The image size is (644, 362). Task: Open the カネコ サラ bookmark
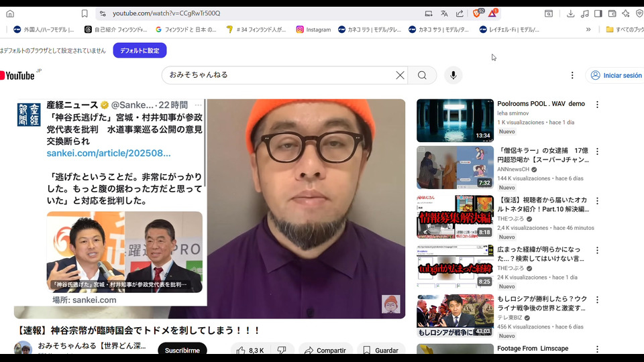(439, 29)
